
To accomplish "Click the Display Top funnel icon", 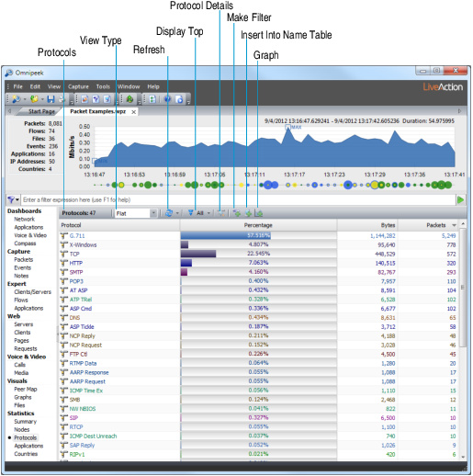I will coord(190,213).
